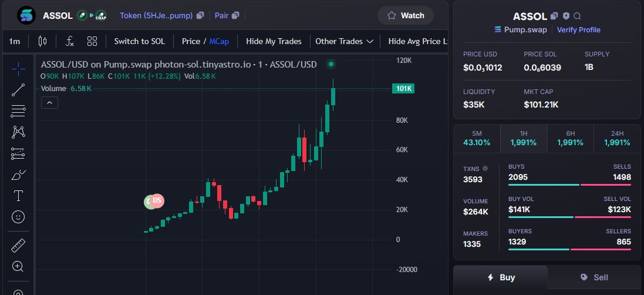The width and height of the screenshot is (644, 295).
Task: Click the Volume 6.58K indicator legend
Action: (66, 88)
